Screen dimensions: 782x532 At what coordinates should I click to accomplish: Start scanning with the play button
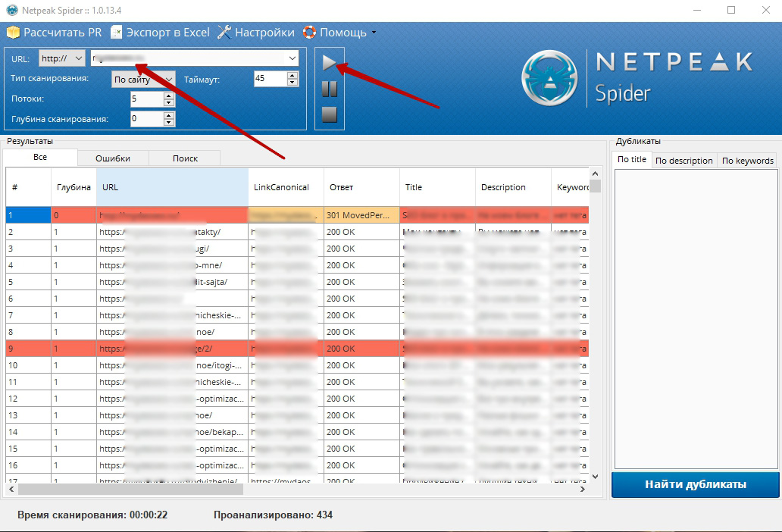(329, 63)
